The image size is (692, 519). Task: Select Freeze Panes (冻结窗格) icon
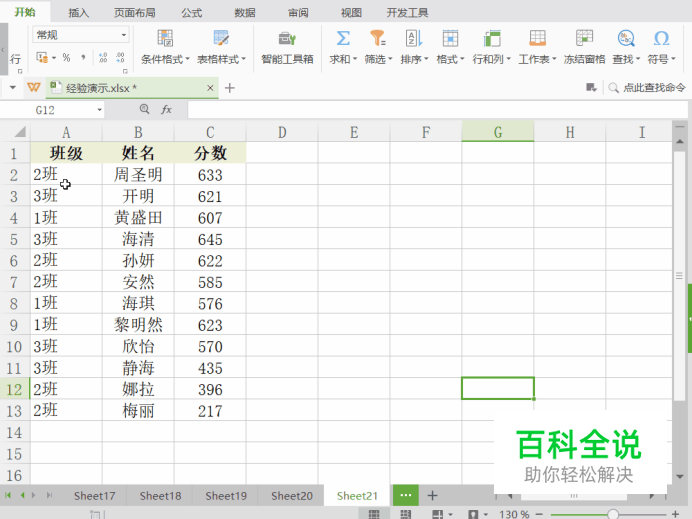coord(584,38)
